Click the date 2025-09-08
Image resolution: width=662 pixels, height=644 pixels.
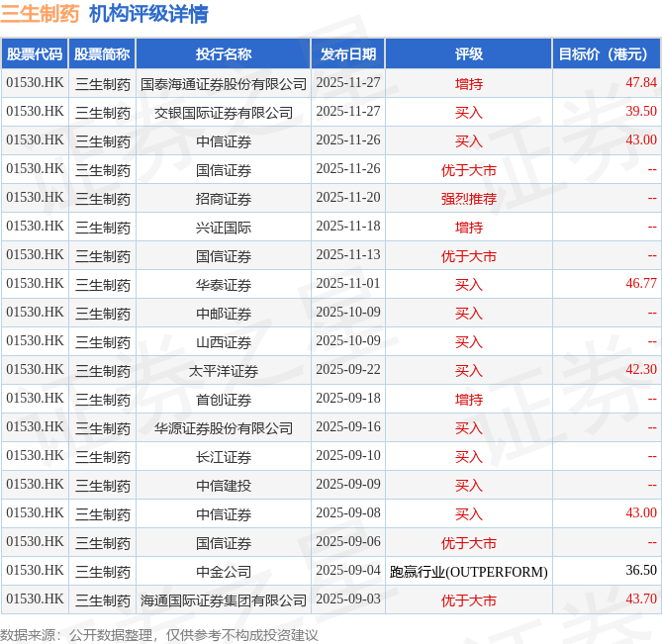tap(348, 513)
